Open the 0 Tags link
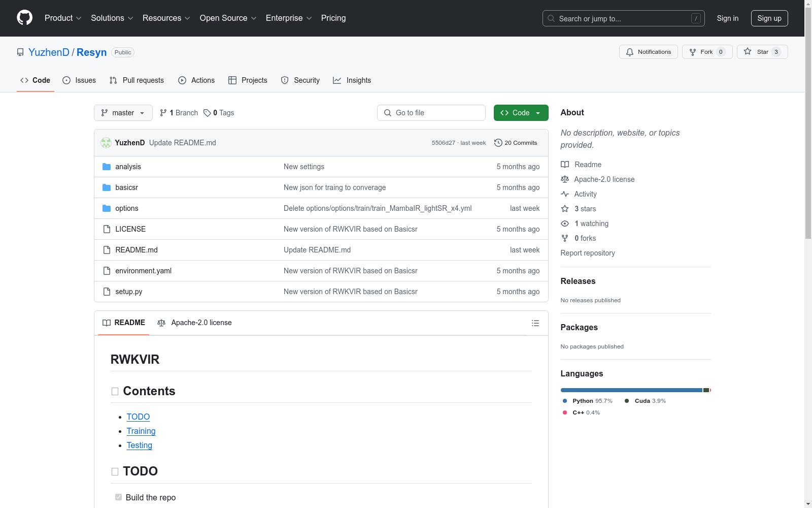Viewport: 812px width, 508px height. click(219, 113)
